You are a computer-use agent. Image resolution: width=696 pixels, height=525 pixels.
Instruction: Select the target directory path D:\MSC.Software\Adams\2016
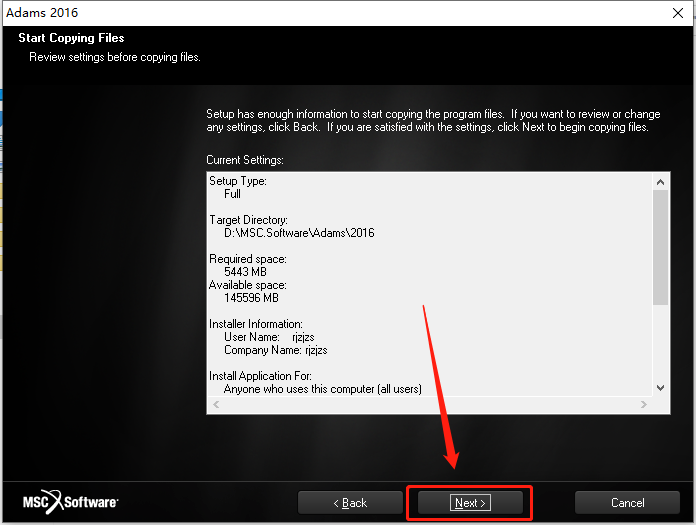(x=299, y=233)
